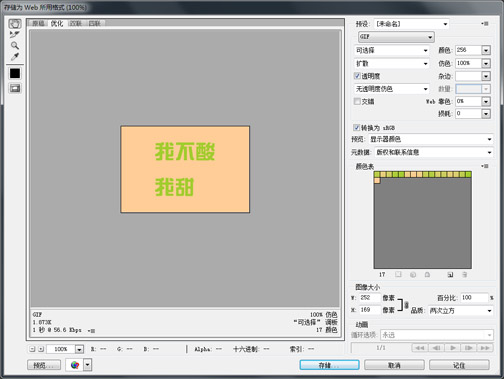The width and height of the screenshot is (504, 379).
Task: Open the color table panel menu icon
Action: click(485, 166)
